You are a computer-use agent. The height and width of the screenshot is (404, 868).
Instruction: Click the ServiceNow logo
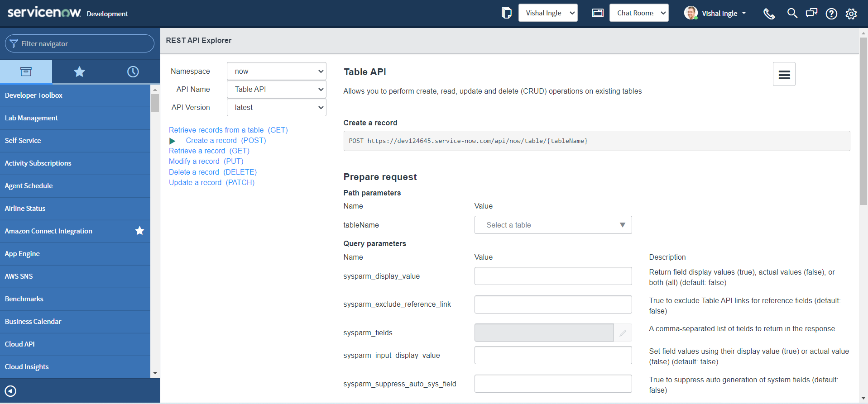pyautogui.click(x=44, y=12)
